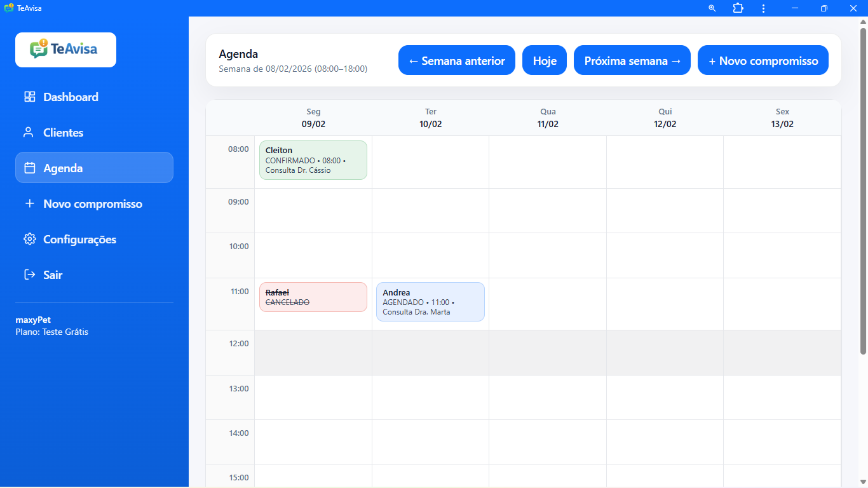The height and width of the screenshot is (488, 868).
Task: Click the + Novo compromisso button in header
Action: [x=763, y=60]
